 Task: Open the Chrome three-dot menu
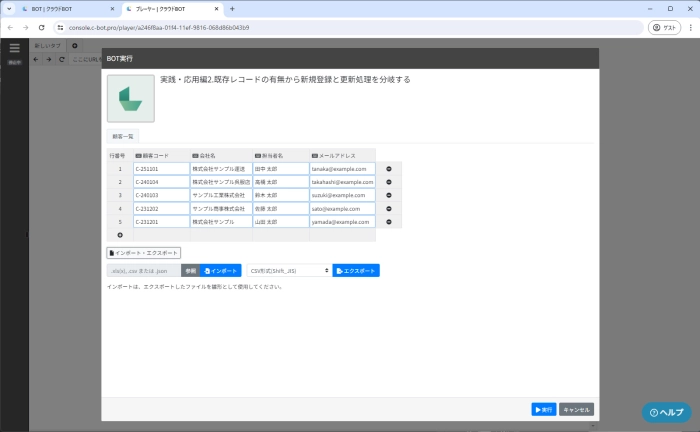click(x=688, y=28)
